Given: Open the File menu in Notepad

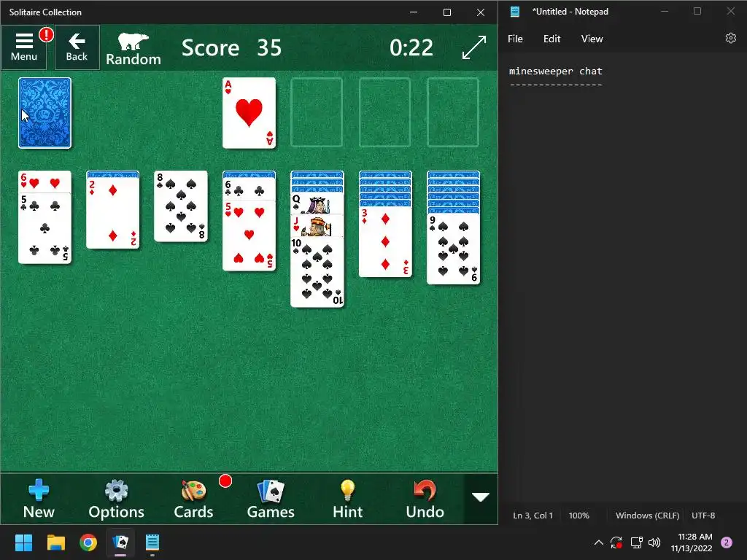Looking at the screenshot, I should [515, 39].
